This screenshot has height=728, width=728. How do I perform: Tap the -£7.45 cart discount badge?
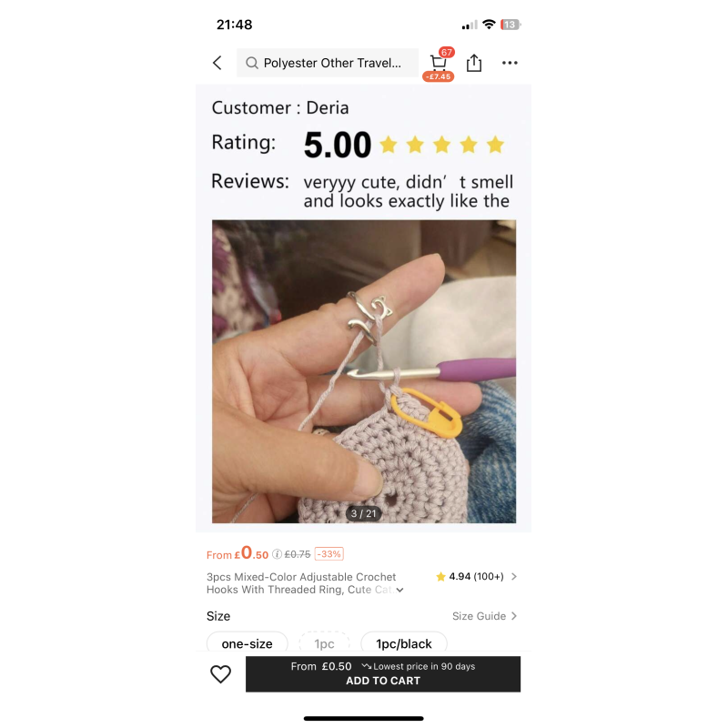[x=438, y=76]
